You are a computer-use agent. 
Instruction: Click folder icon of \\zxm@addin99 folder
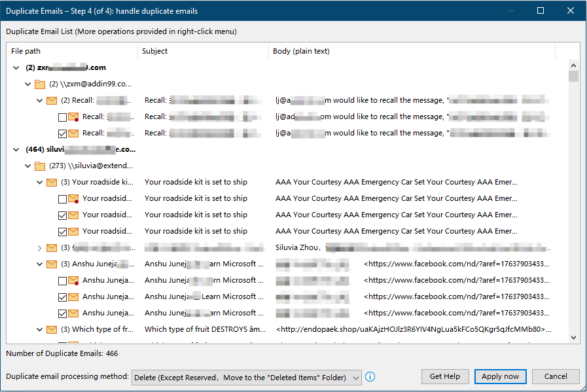pos(40,84)
